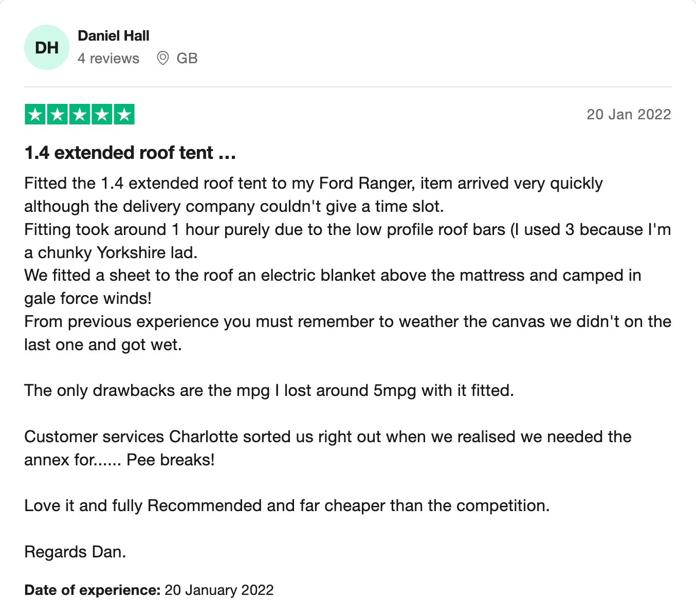Click the line starting 'Love it and fully Recommended'
Screen dimensions: 696x616
[287, 506]
